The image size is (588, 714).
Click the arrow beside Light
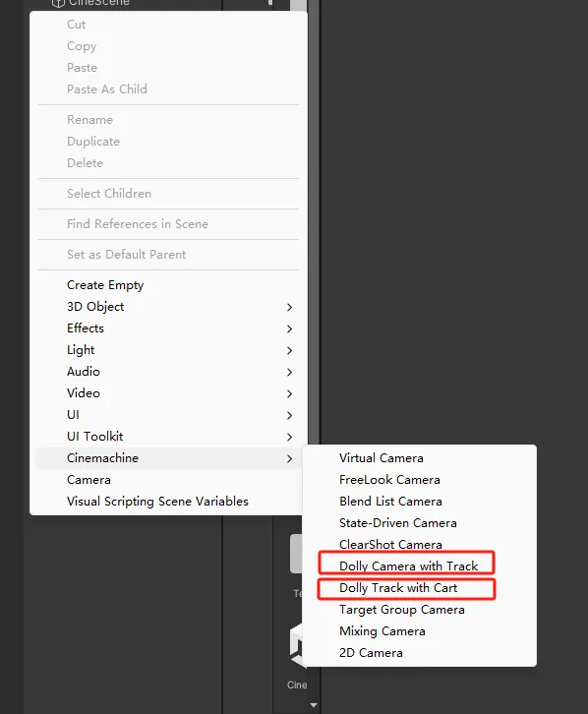tap(289, 351)
